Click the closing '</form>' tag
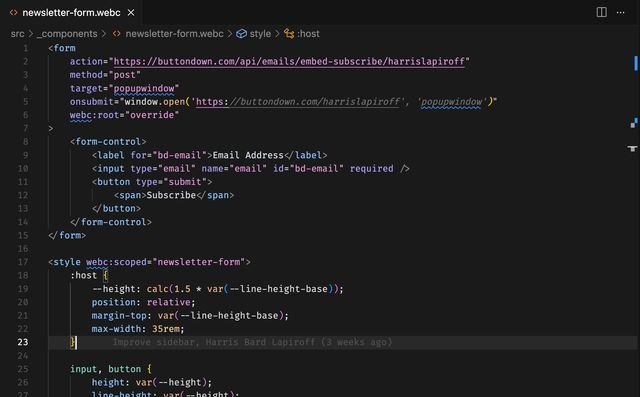This screenshot has width=640, height=397. [67, 235]
